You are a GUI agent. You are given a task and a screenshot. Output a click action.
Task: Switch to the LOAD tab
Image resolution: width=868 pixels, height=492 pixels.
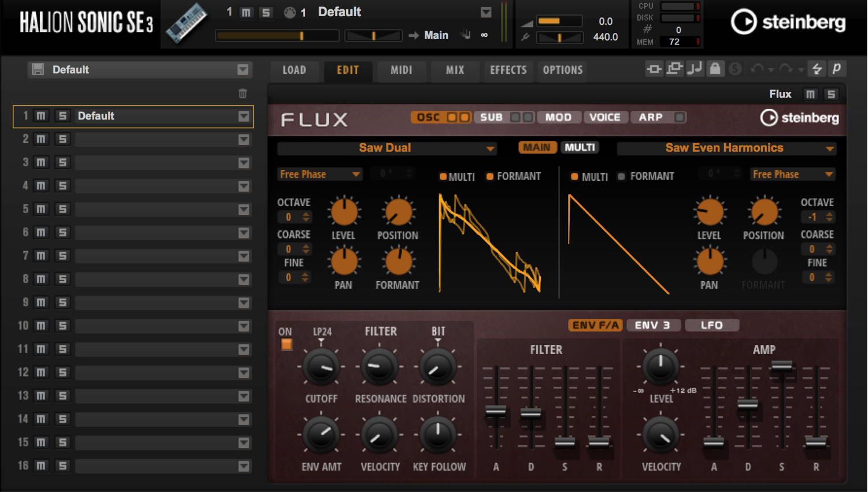[x=294, y=70]
